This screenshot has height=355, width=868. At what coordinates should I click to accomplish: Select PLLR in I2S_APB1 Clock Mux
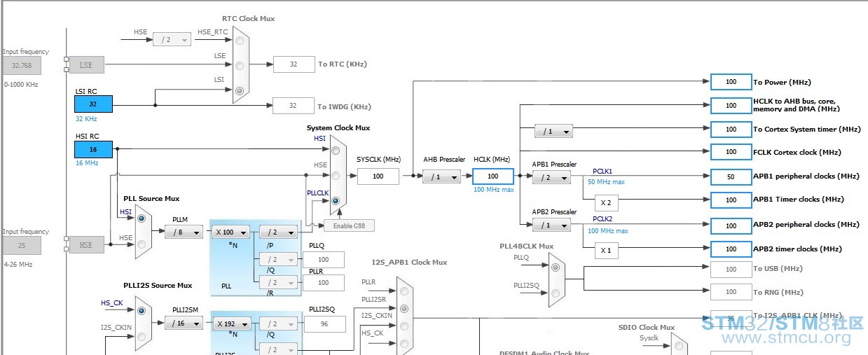click(x=404, y=291)
